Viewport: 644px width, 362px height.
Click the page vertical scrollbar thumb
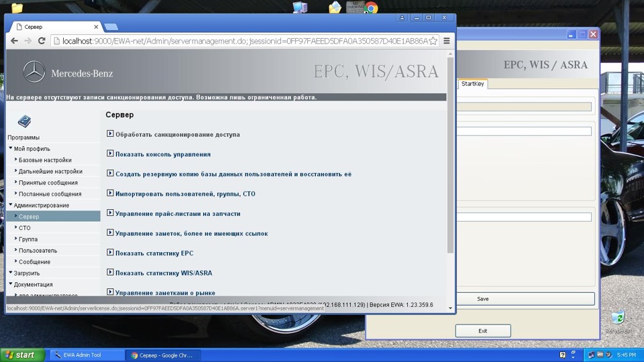450,155
